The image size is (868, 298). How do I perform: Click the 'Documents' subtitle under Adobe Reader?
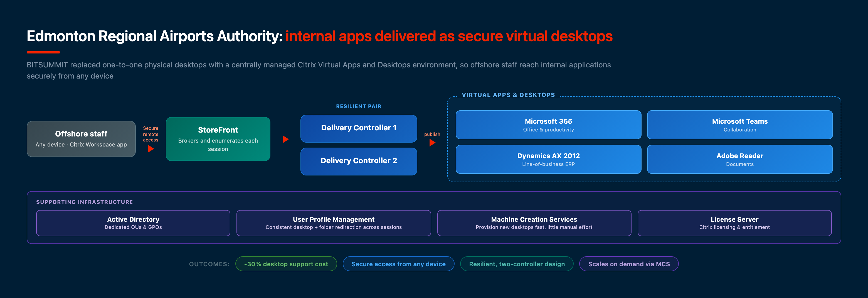[x=740, y=164]
